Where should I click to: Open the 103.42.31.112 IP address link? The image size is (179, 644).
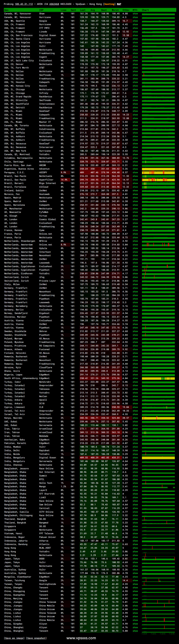tap(24, 4)
